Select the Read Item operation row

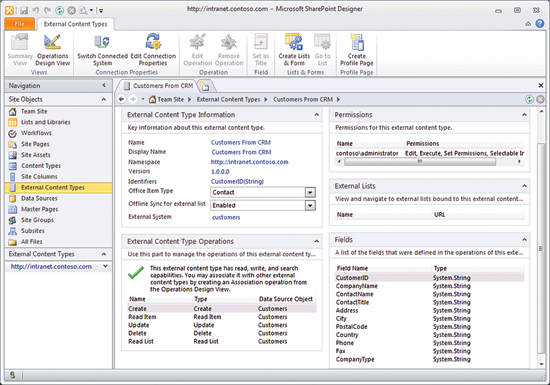(x=222, y=317)
